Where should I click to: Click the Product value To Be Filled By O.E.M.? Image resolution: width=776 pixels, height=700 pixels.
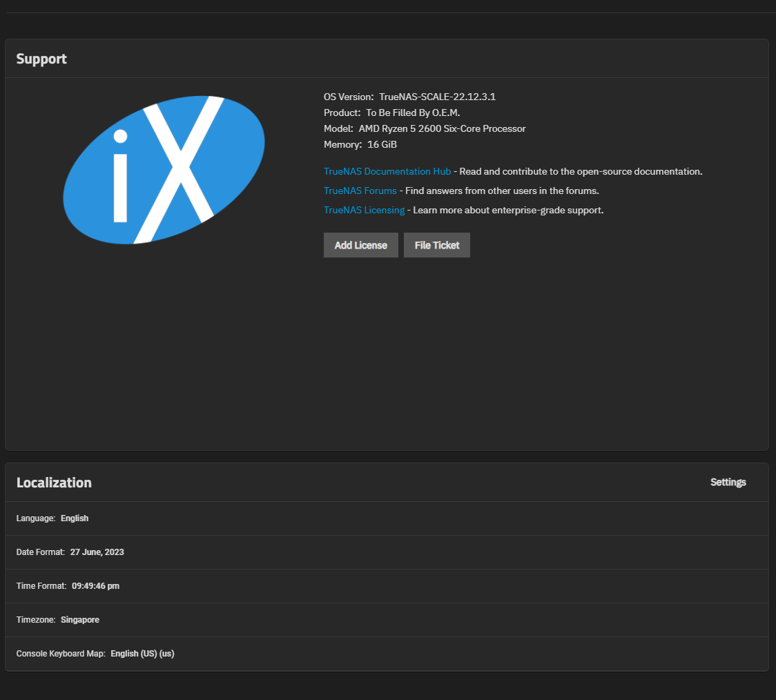[413, 113]
